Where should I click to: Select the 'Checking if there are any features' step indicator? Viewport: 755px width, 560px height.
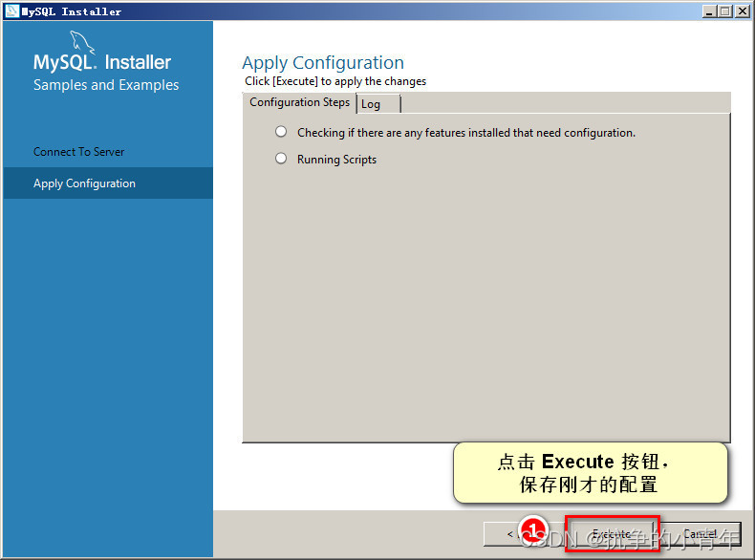[x=281, y=132]
